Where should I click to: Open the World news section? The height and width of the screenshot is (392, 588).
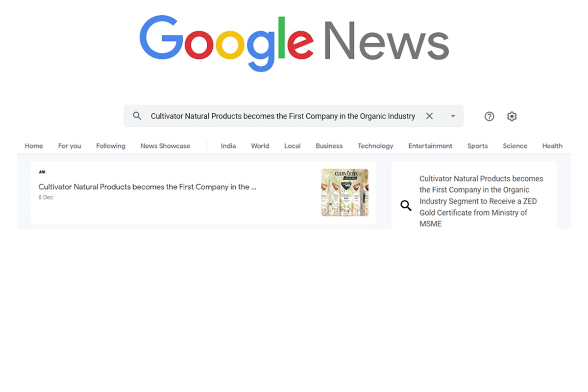point(260,146)
